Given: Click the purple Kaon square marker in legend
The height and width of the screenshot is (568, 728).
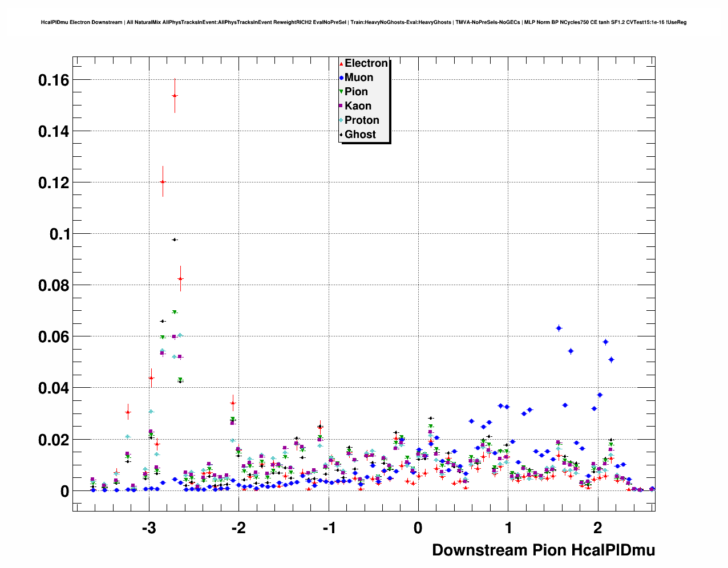Looking at the screenshot, I should 341,106.
